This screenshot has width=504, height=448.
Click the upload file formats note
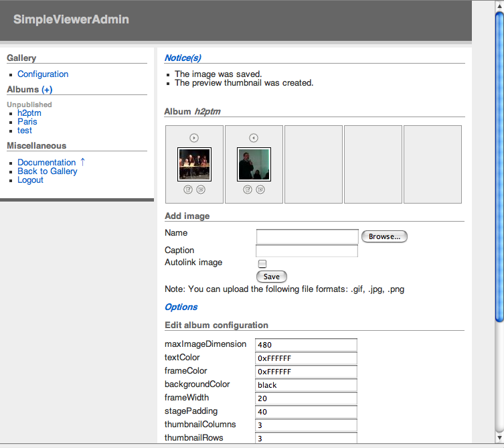click(x=284, y=289)
